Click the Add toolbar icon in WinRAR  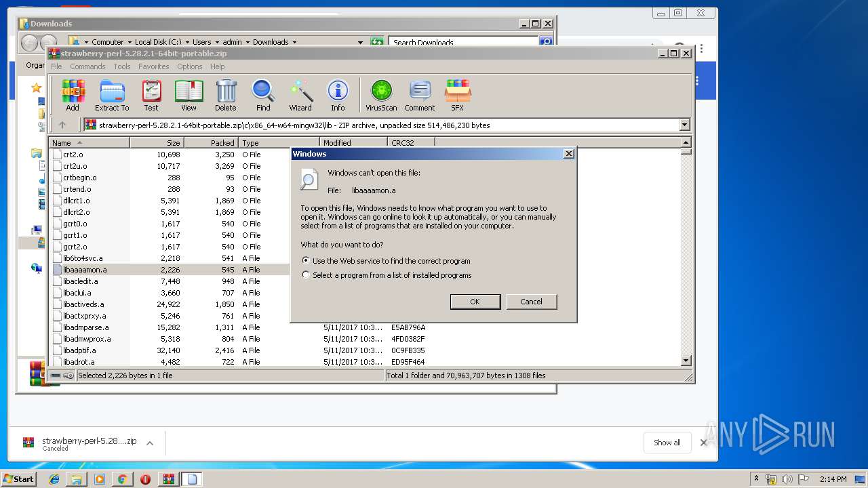point(73,96)
